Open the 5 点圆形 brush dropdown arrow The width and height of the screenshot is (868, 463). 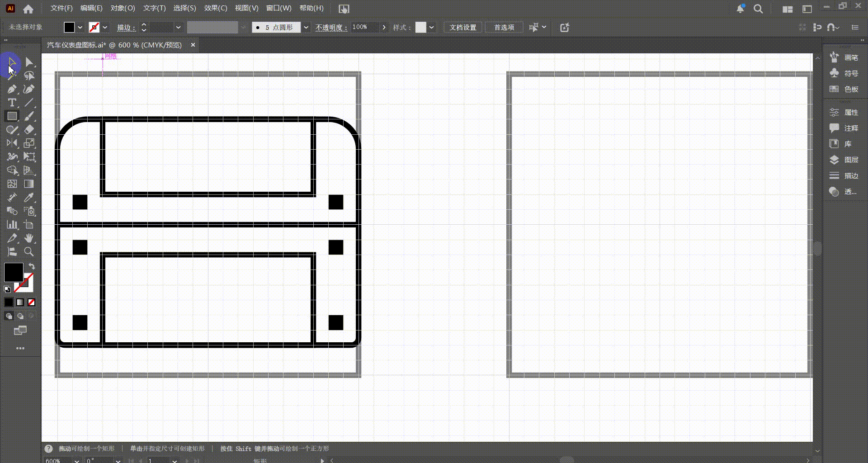(306, 28)
